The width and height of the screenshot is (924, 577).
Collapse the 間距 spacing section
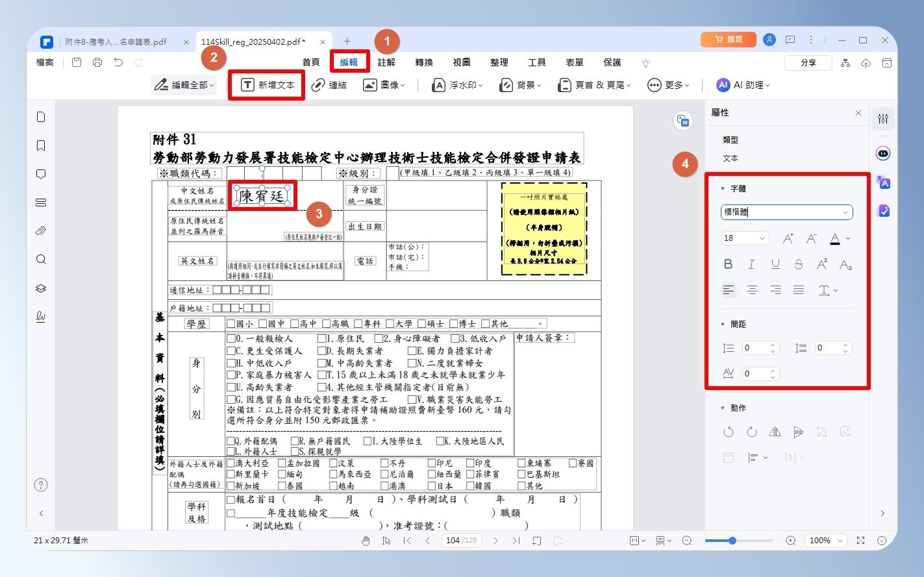(723, 324)
